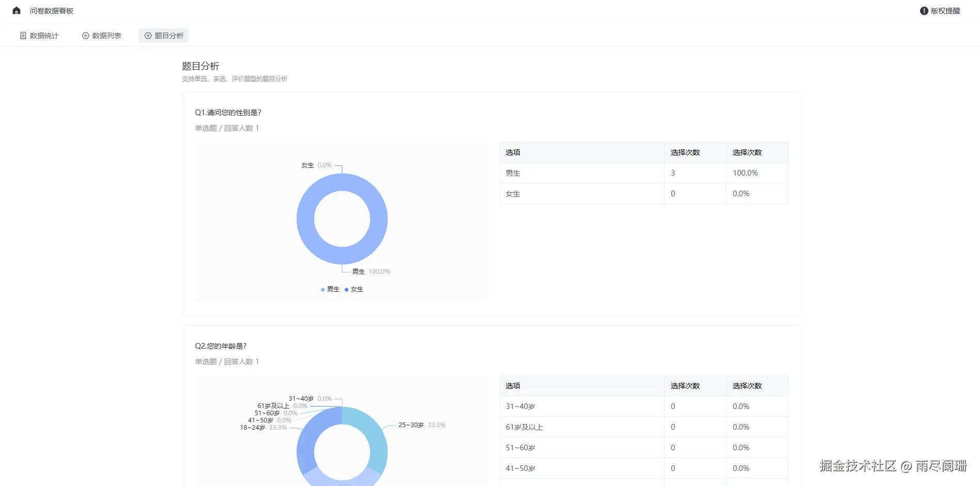The height and width of the screenshot is (486, 980).
Task: Click the blue legend dot before 男生
Action: (x=322, y=289)
